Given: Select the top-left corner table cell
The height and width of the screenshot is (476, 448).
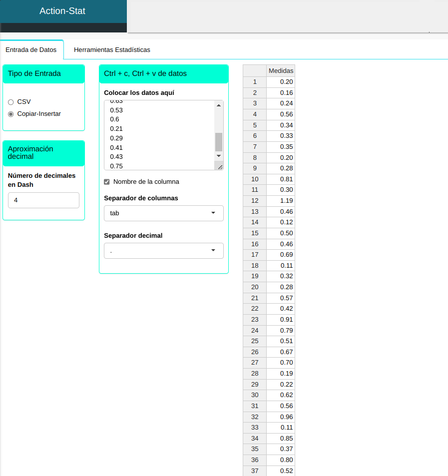Looking at the screenshot, I should click(x=255, y=71).
